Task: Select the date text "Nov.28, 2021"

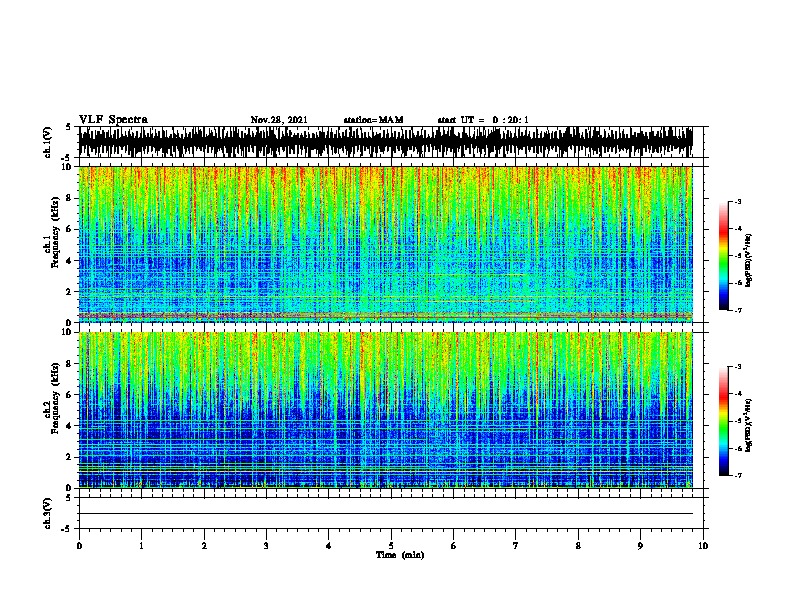Action: pyautogui.click(x=279, y=120)
